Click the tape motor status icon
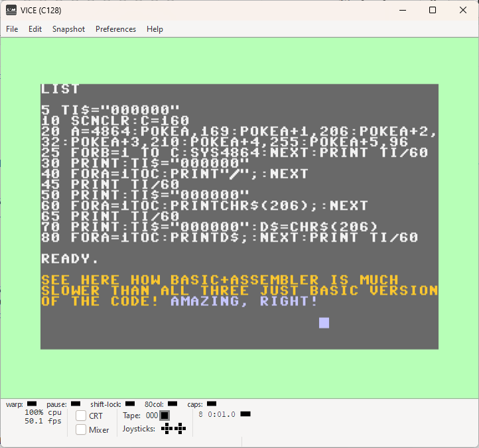This screenshot has height=448, width=479. 165,416
